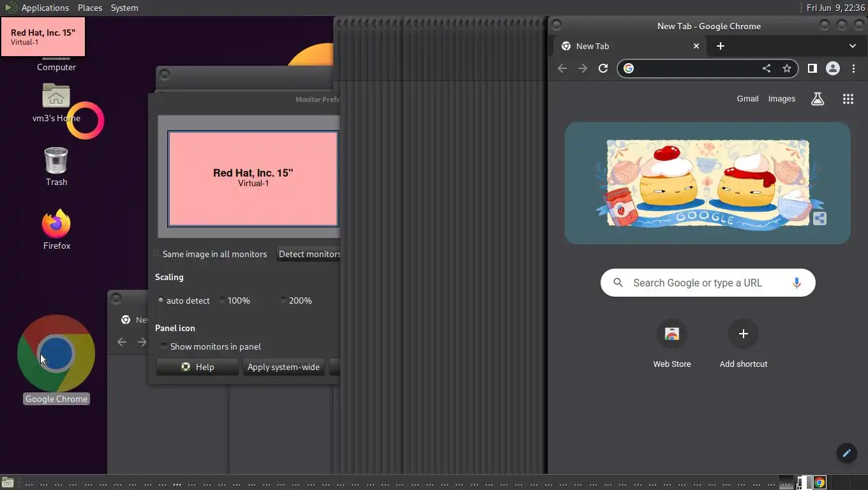Switch to the New Tab tab
Viewport: 868px width, 490px height.
click(631, 46)
